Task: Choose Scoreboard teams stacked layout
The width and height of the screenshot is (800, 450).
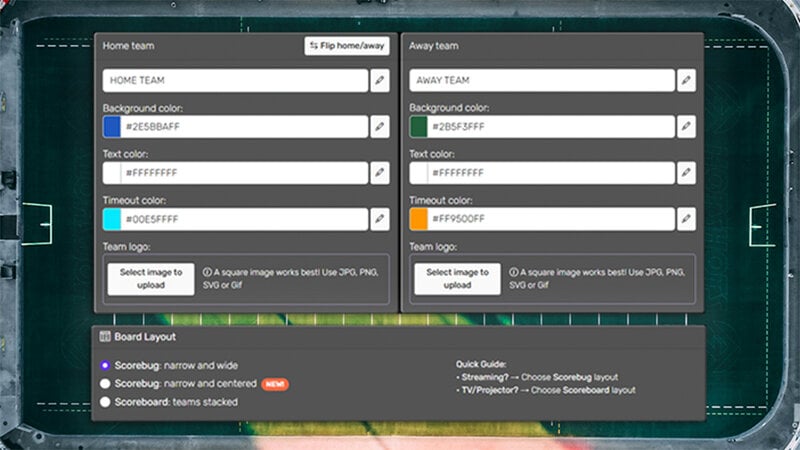Action: click(106, 402)
